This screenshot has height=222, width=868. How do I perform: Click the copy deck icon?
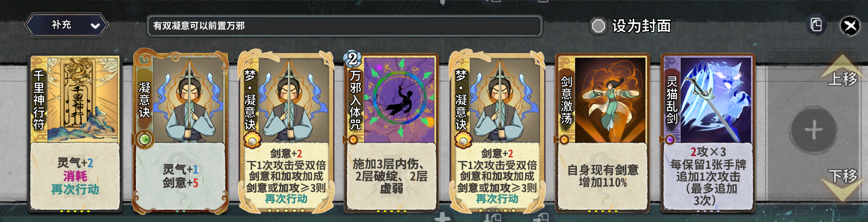(x=816, y=25)
